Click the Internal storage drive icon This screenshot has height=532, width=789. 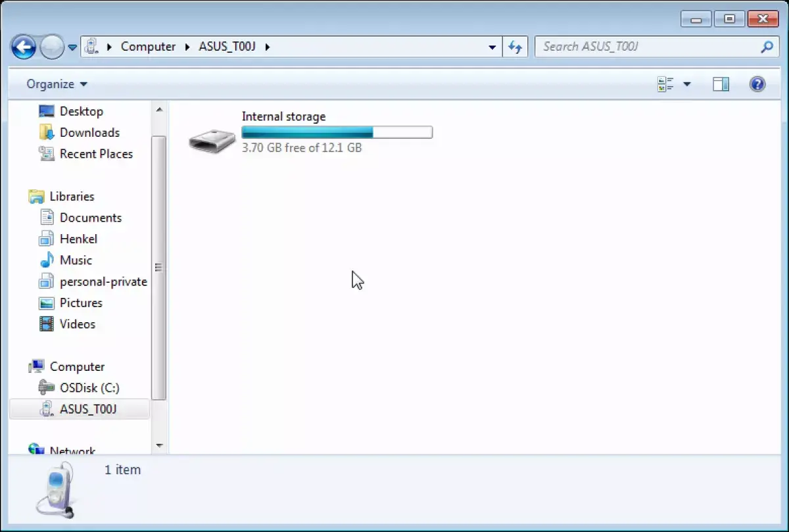[212, 140]
